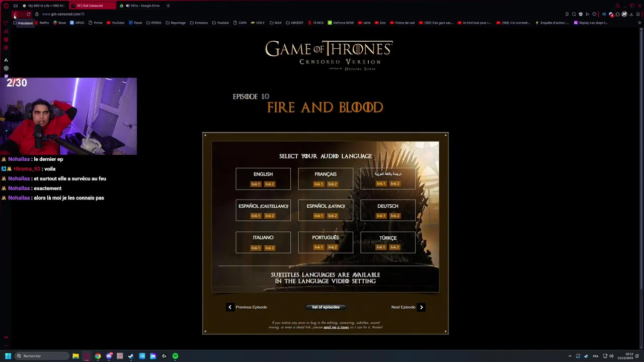Open the browser easy setup menu icon
The image size is (644, 362).
click(638, 14)
